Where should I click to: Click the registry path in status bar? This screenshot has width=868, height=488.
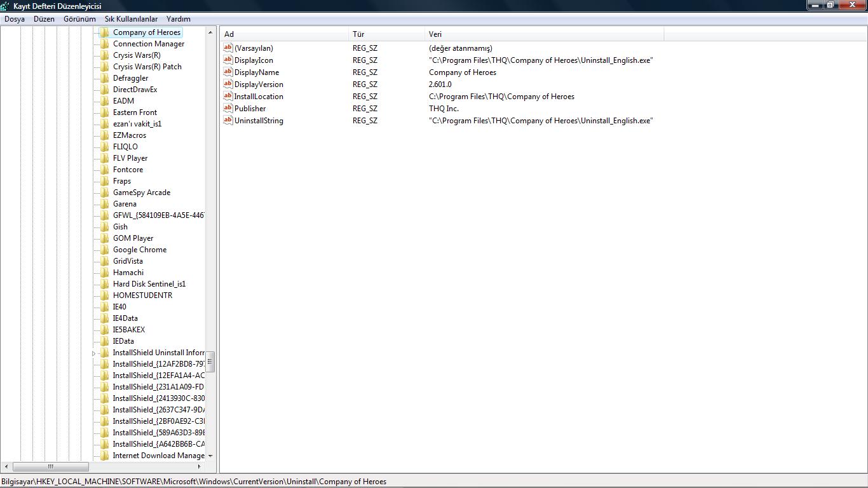tap(194, 482)
